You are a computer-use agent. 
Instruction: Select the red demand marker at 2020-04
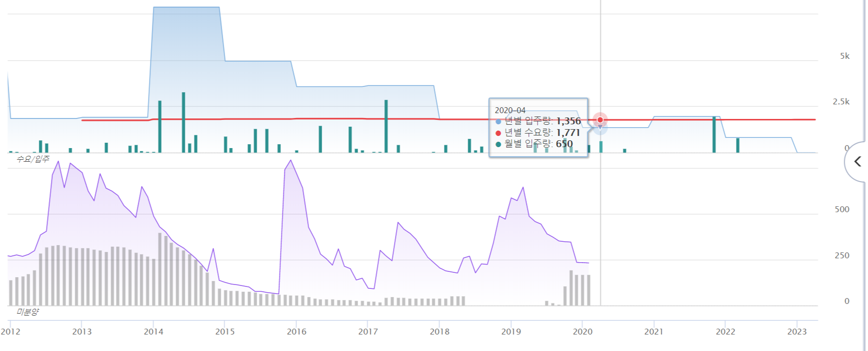click(600, 120)
